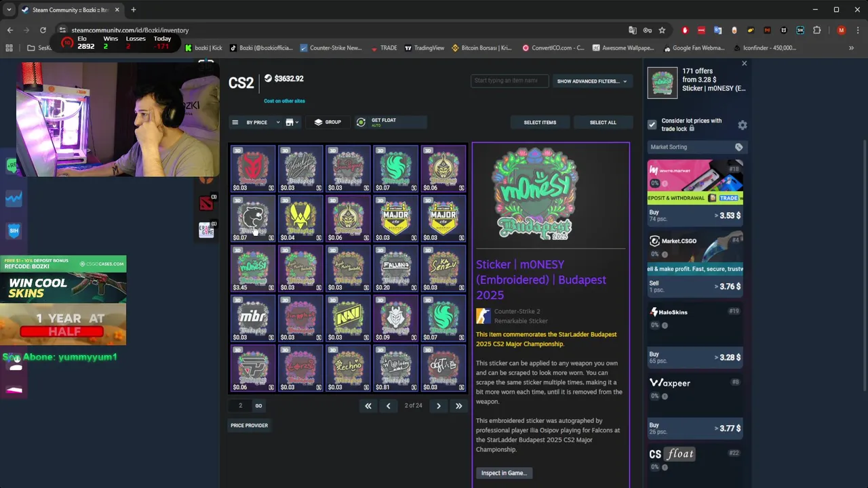The height and width of the screenshot is (488, 868).
Task: Select the NAVI sticker priced $0.03
Action: point(348,318)
